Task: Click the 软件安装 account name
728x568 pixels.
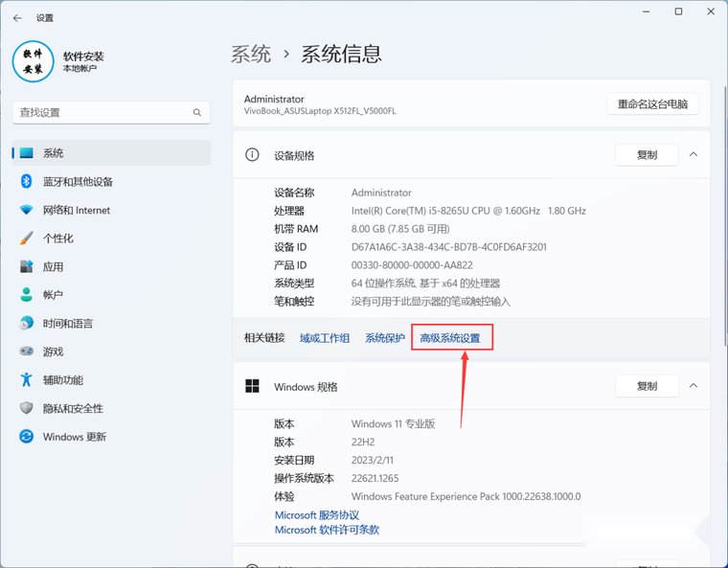Action: pos(83,57)
